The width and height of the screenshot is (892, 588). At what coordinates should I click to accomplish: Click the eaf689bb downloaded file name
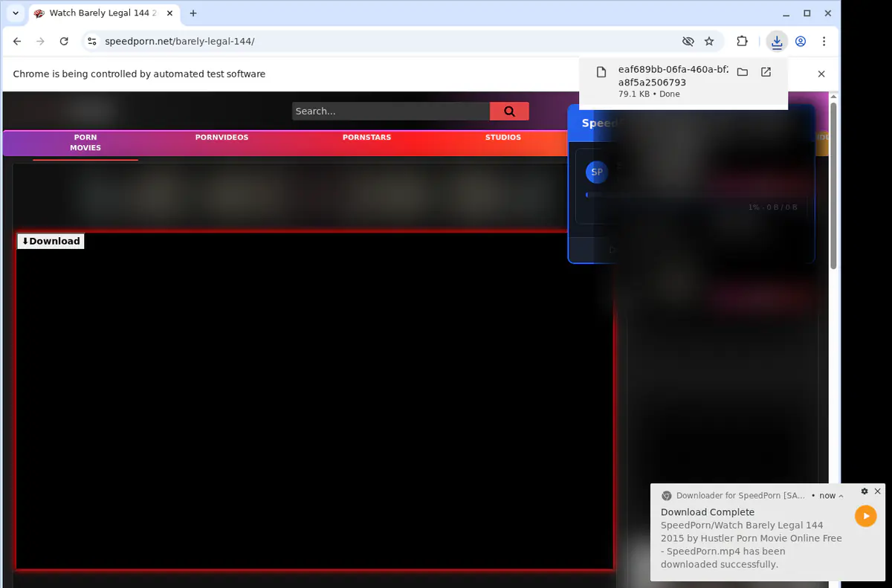673,76
